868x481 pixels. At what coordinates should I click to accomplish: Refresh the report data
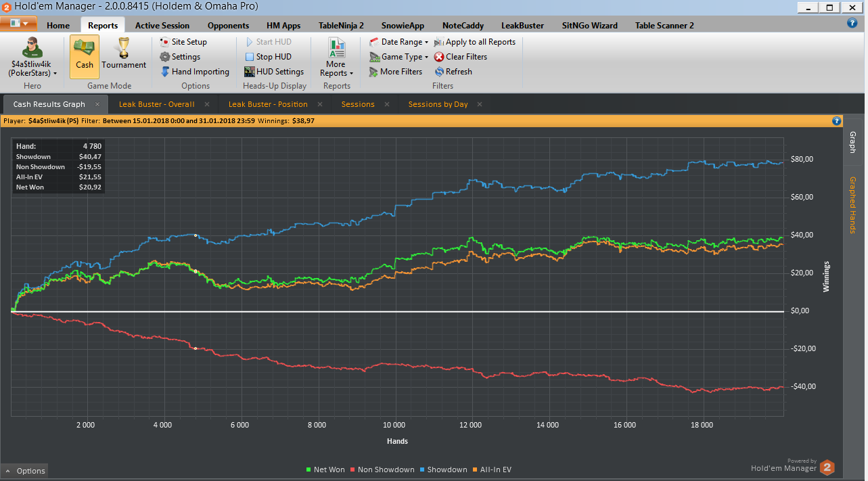pos(453,72)
